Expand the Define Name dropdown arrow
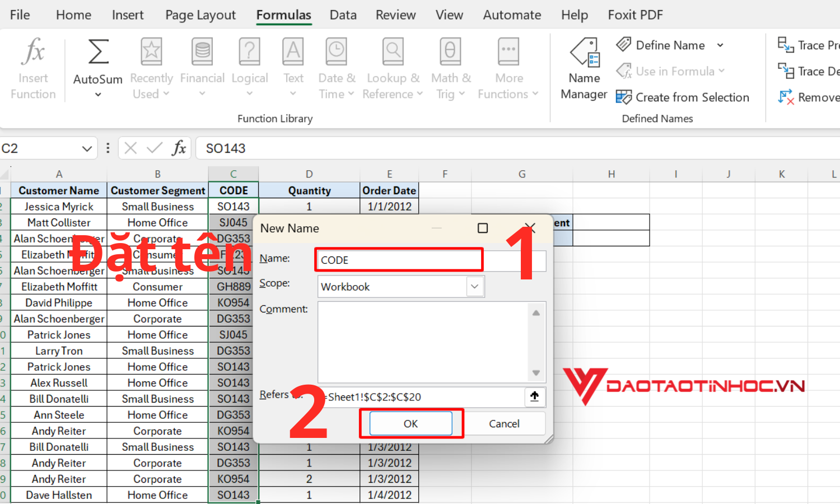The width and height of the screenshot is (840, 504). click(720, 45)
